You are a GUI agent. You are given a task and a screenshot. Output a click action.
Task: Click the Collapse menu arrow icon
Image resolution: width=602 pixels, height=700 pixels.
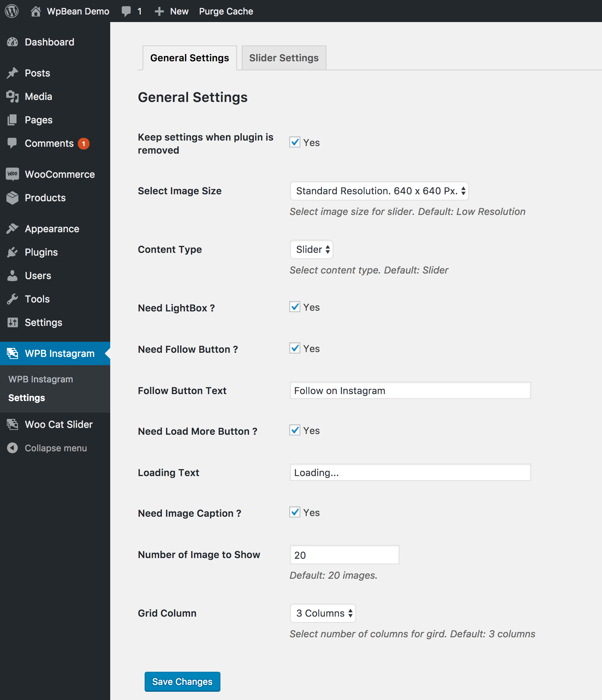click(12, 448)
